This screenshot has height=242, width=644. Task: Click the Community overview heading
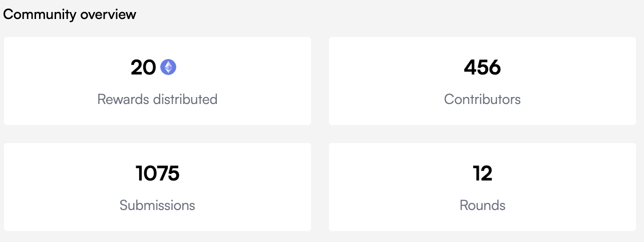(x=70, y=14)
